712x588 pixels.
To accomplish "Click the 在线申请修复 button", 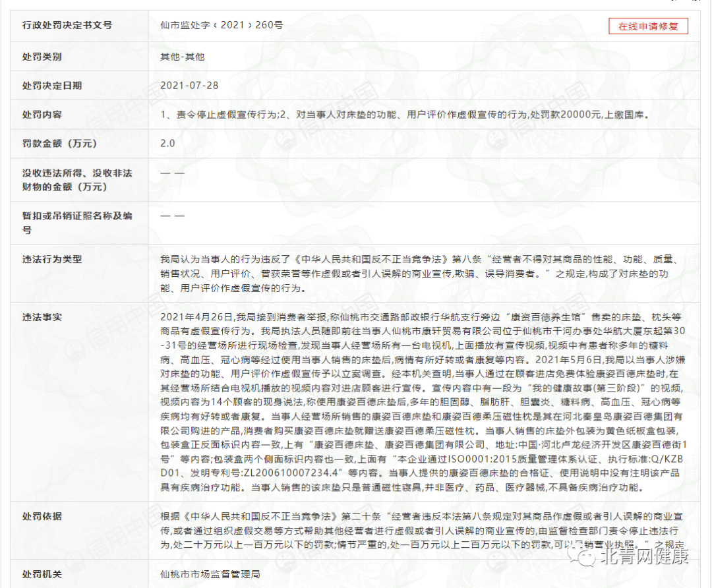I will (x=648, y=26).
